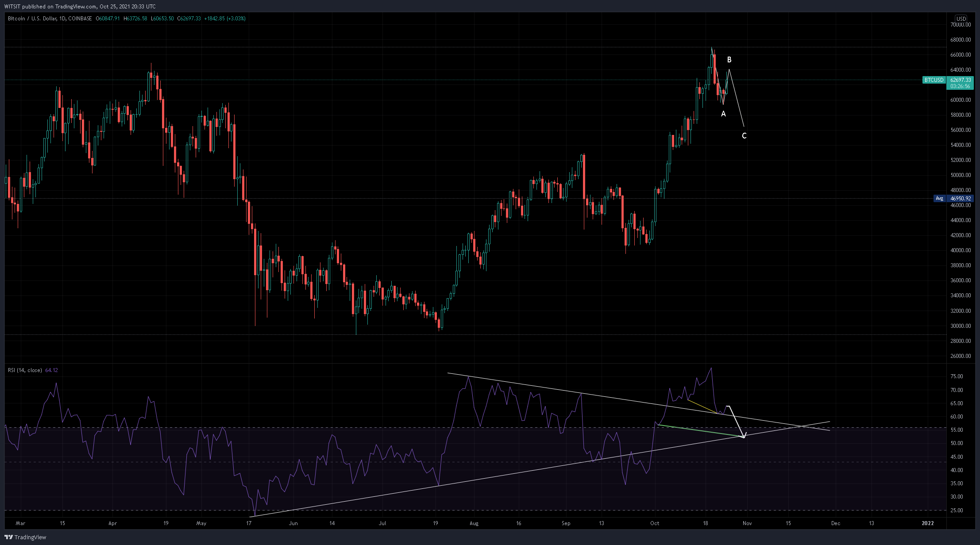This screenshot has width=980, height=545.
Task: Click the TradingView logo at the bottom
Action: pyautogui.click(x=25, y=537)
